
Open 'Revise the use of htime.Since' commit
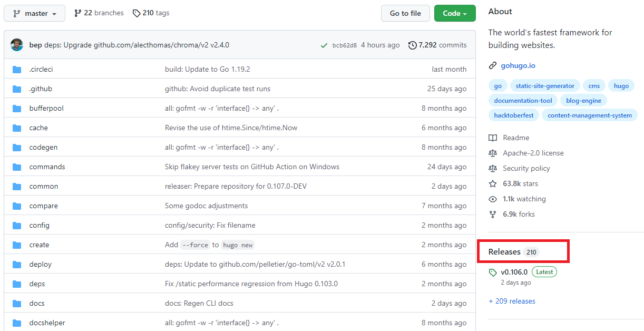coord(231,128)
